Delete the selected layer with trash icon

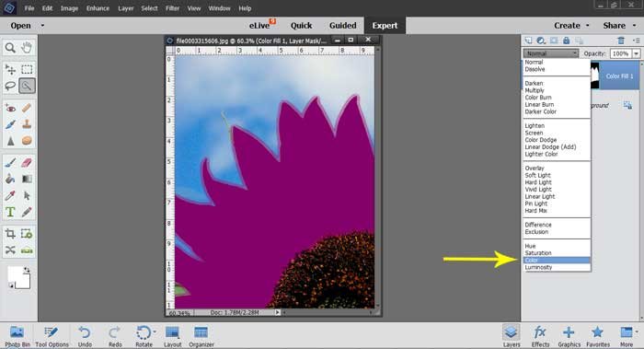(621, 41)
